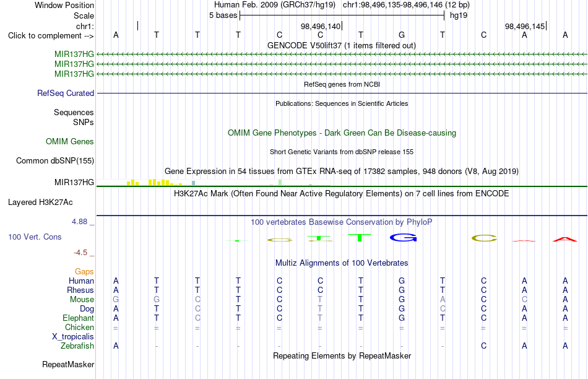Click the Scale label
The width and height of the screenshot is (588, 379).
pos(84,15)
